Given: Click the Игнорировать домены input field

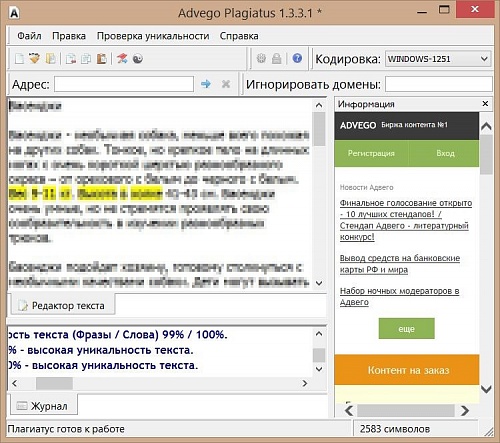Looking at the screenshot, I should click(439, 84).
